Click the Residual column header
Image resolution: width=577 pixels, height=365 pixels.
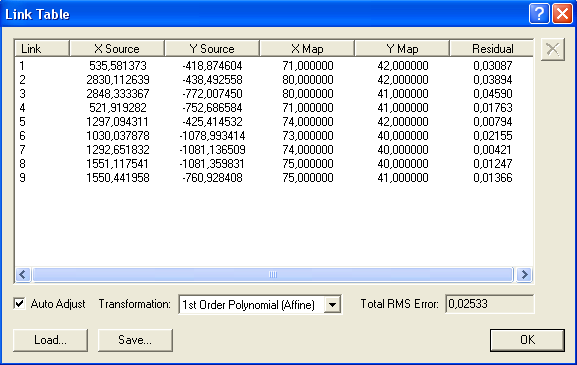(x=492, y=49)
